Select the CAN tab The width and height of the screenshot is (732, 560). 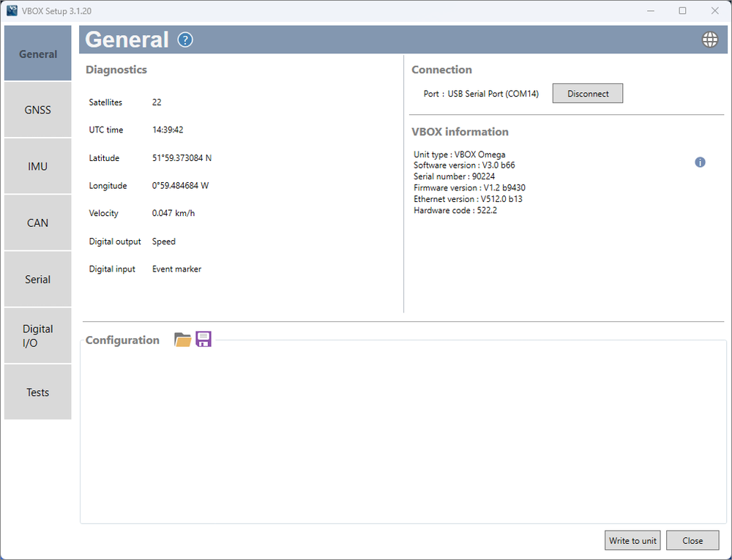tap(37, 223)
